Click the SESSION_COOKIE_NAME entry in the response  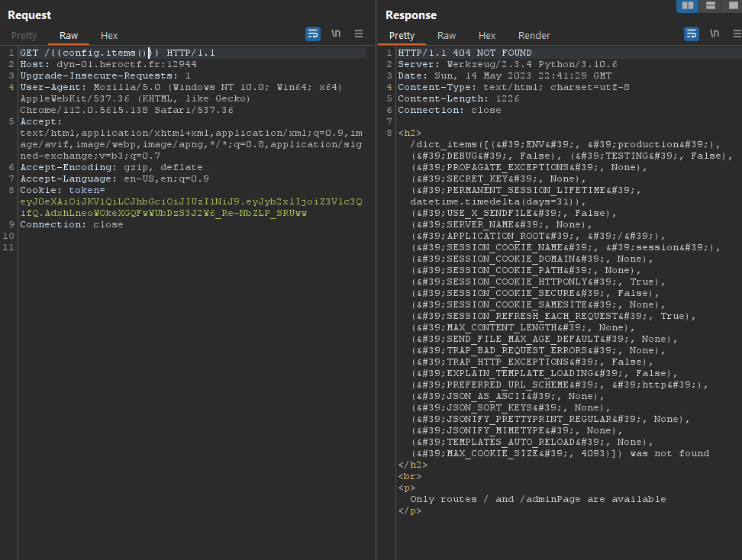pyautogui.click(x=565, y=248)
